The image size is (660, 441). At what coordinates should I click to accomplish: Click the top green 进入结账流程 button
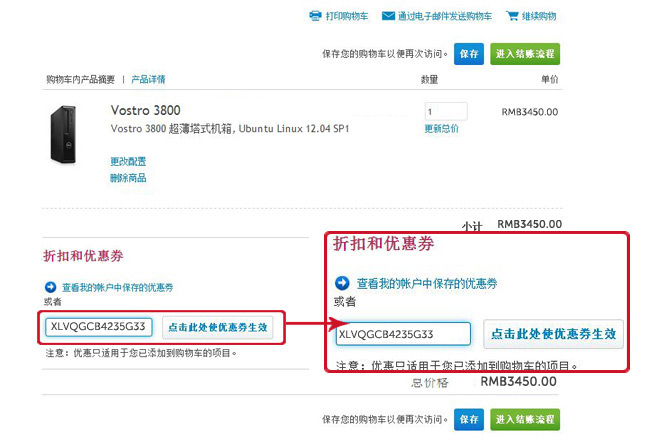(525, 54)
